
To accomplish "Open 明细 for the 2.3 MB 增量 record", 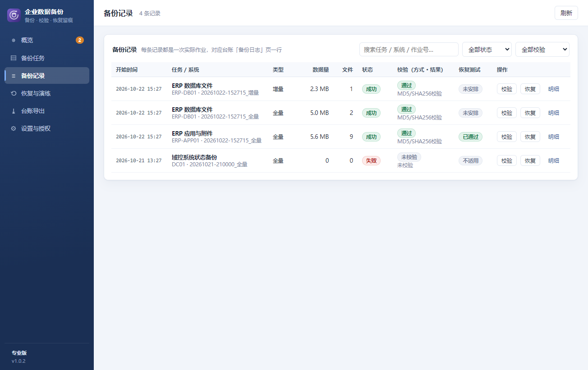I will pyautogui.click(x=554, y=89).
